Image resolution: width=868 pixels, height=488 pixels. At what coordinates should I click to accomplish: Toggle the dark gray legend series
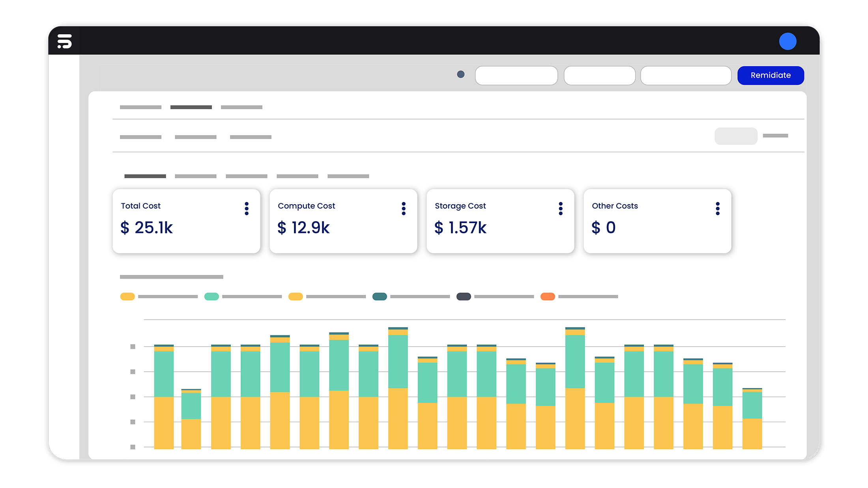(x=464, y=296)
